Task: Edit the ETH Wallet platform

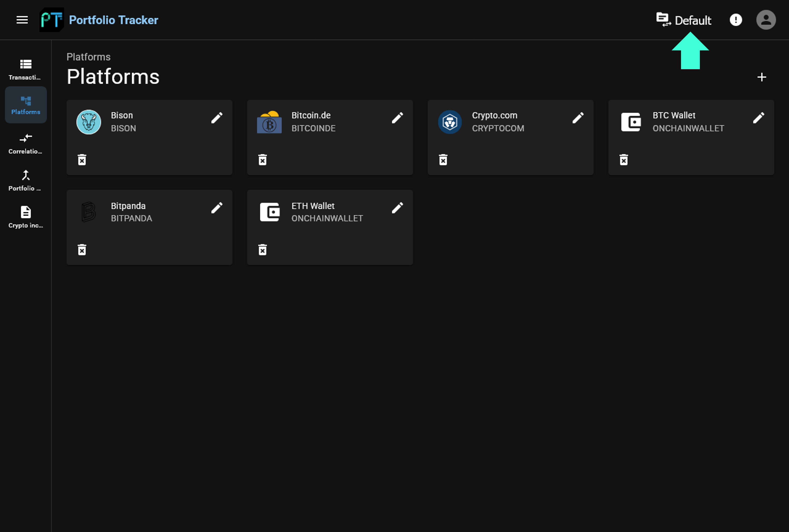Action: coord(397,208)
